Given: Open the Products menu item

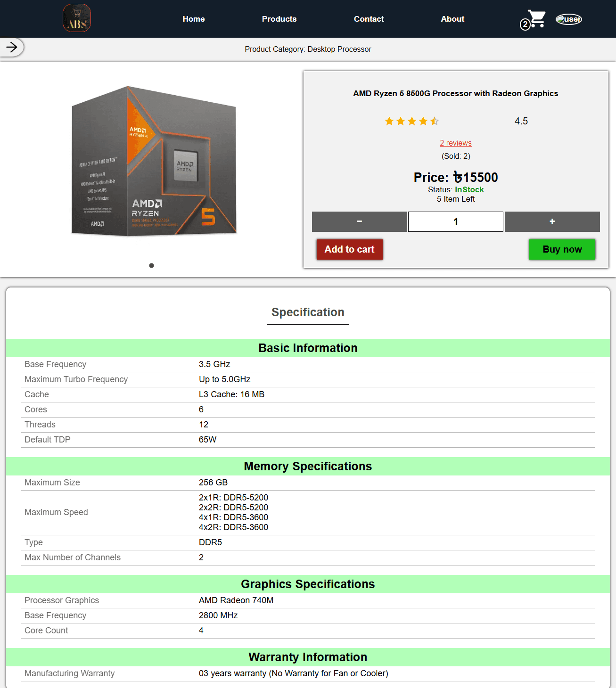Looking at the screenshot, I should [x=279, y=19].
